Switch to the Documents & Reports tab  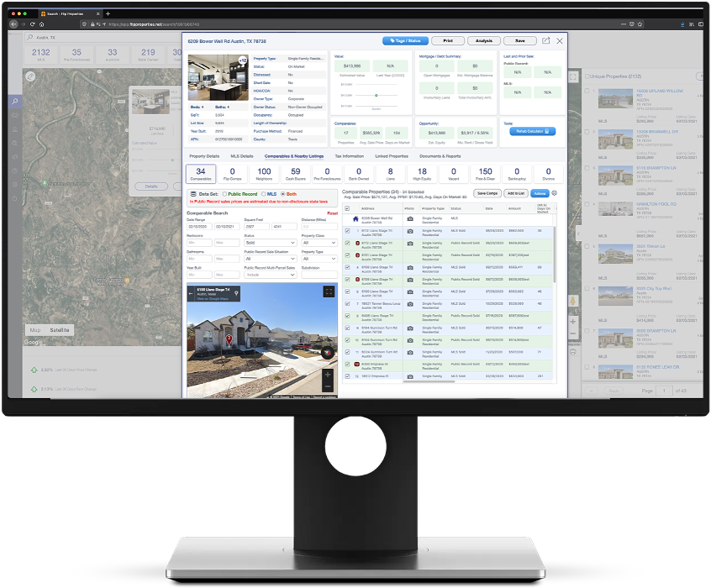click(440, 156)
